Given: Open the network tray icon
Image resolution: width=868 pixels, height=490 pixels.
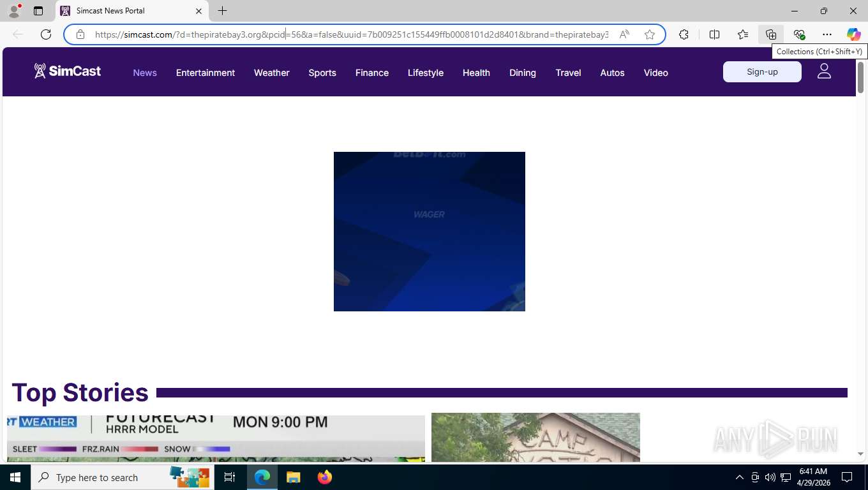Looking at the screenshot, I should tap(786, 477).
